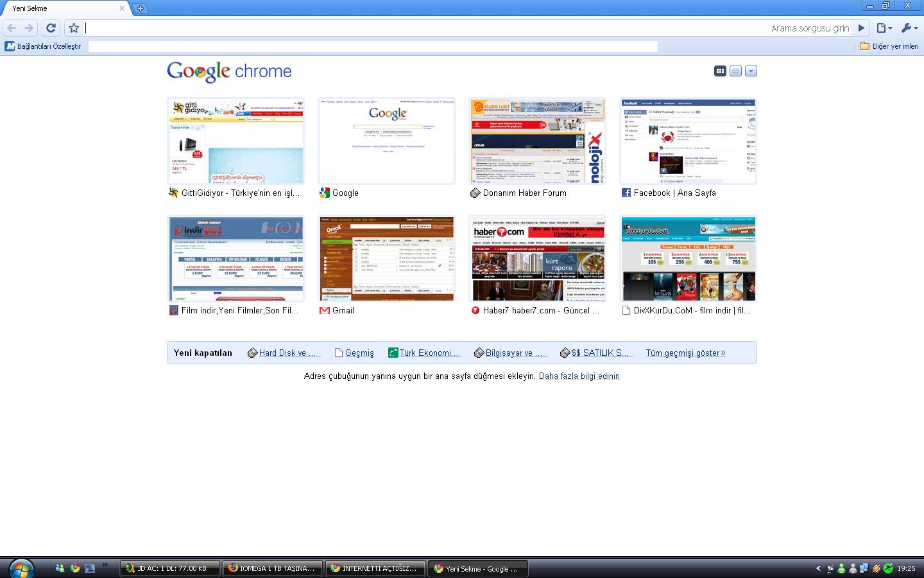Go back with the back arrow
The height and width of the screenshot is (578, 924).
12,28
